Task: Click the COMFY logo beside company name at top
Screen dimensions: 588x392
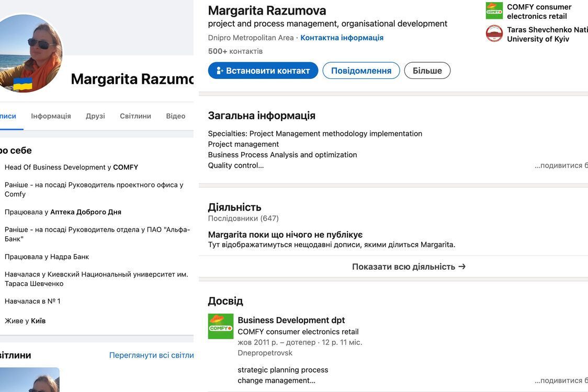Action: [x=494, y=10]
